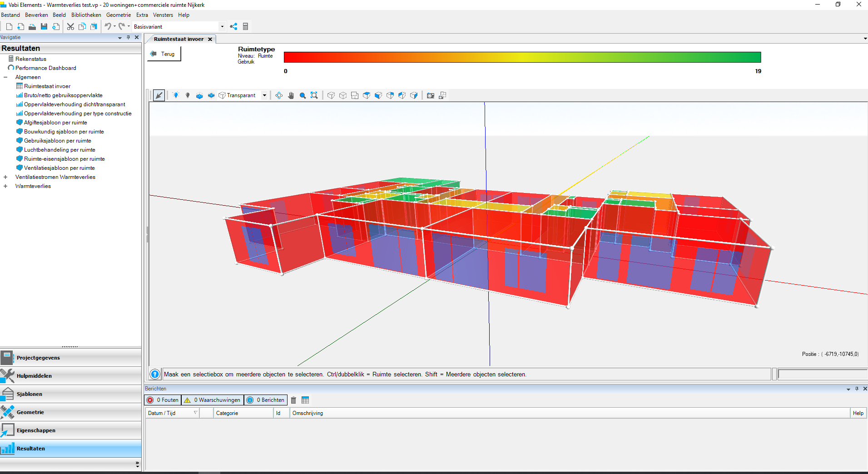Click the zoom-to-fit icon
868x474 pixels.
[x=314, y=95]
